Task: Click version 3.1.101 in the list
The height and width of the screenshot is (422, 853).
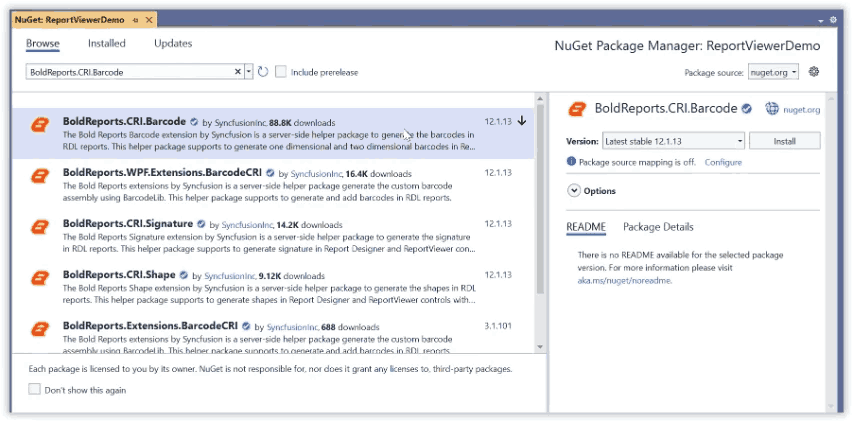Action: point(498,326)
